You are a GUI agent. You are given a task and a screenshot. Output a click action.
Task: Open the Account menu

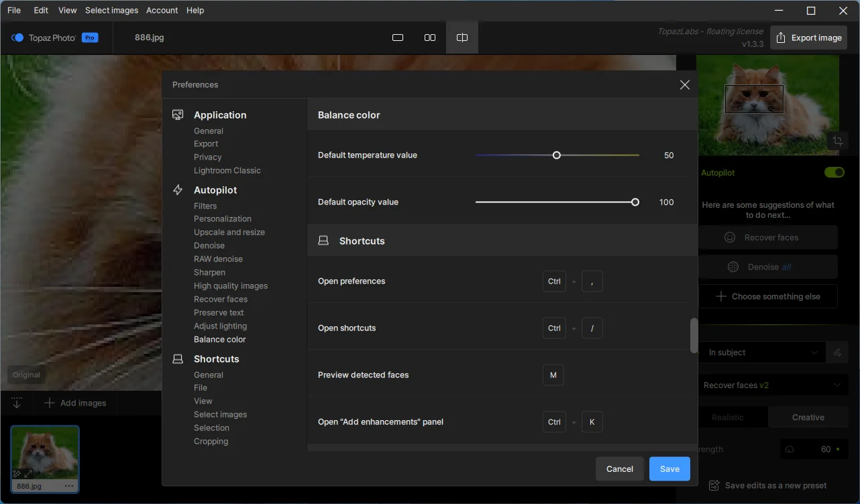tap(162, 10)
